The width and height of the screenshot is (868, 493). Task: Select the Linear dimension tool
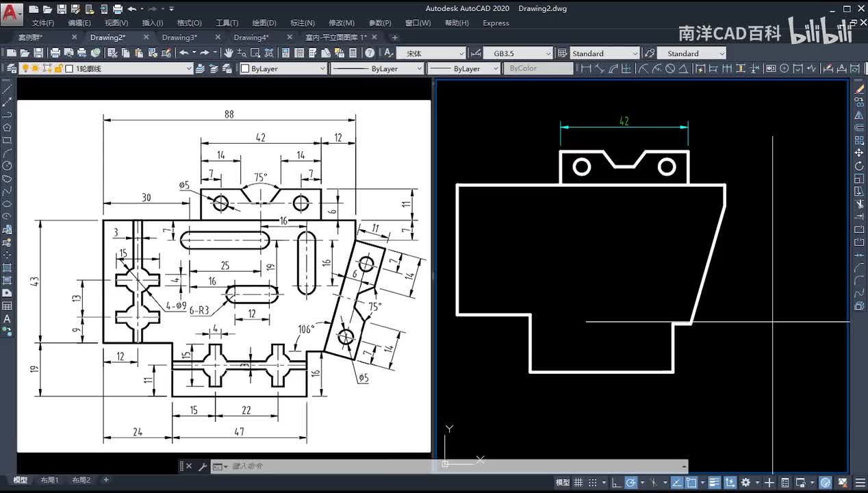[585, 68]
